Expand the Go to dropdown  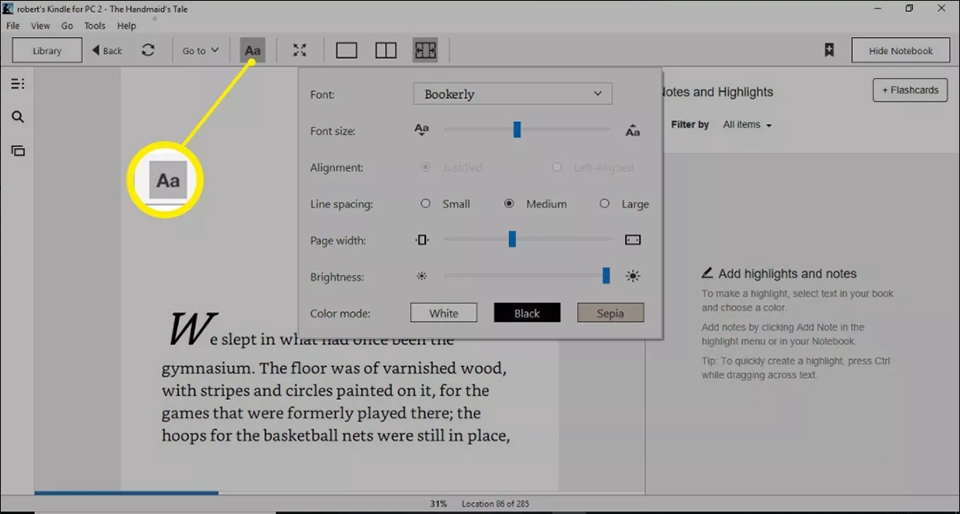click(x=200, y=50)
